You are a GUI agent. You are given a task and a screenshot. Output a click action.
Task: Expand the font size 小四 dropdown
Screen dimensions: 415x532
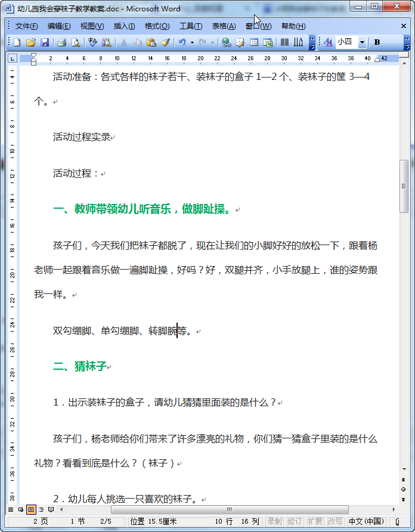pyautogui.click(x=362, y=42)
